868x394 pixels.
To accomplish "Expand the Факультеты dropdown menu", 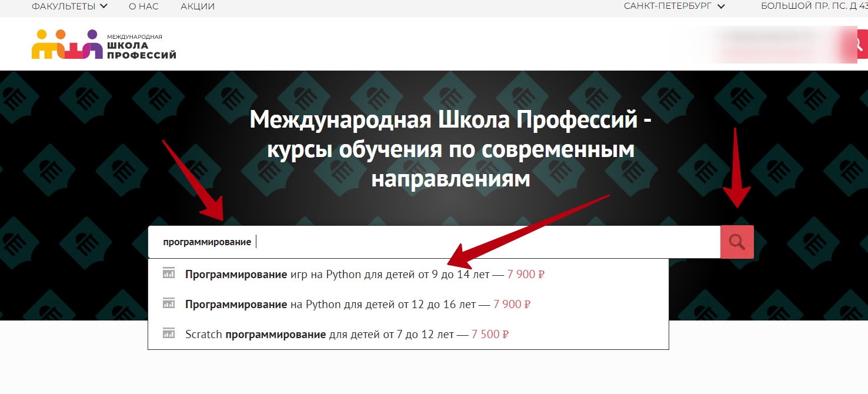I will point(69,6).
